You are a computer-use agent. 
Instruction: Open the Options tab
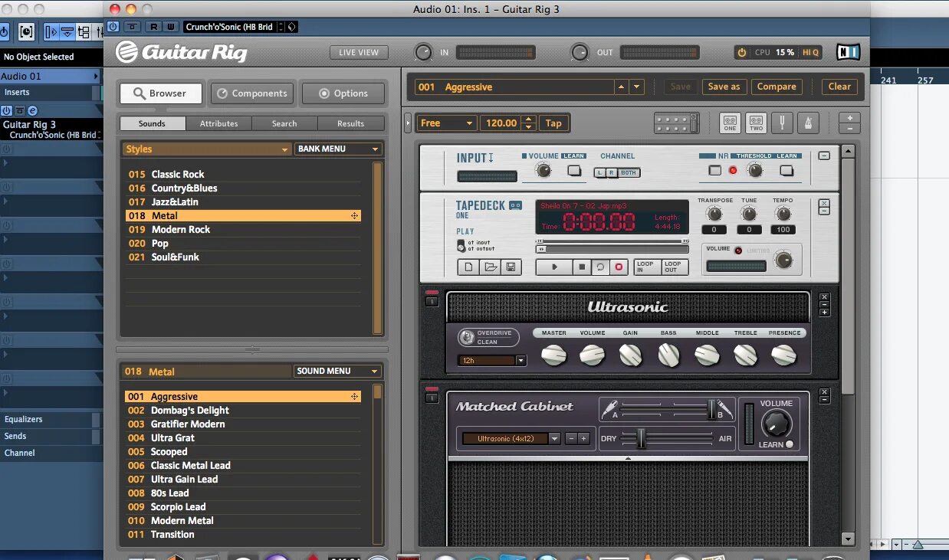click(x=343, y=93)
